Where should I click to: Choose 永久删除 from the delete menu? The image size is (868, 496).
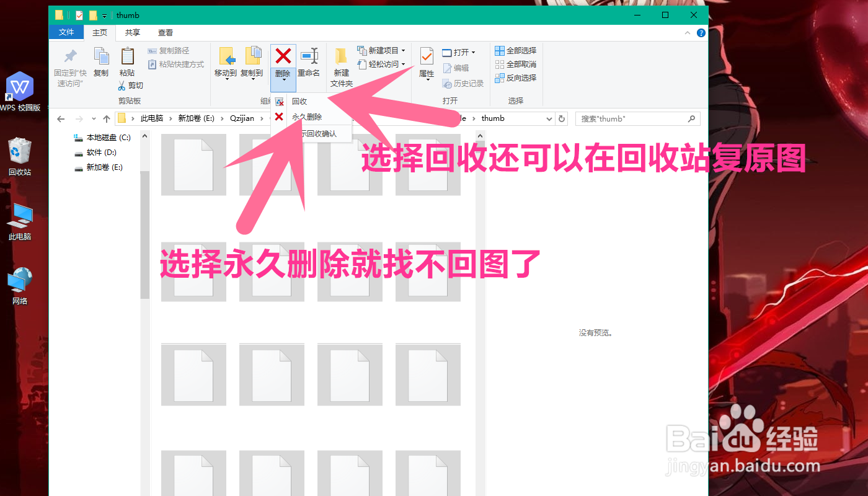[x=307, y=117]
